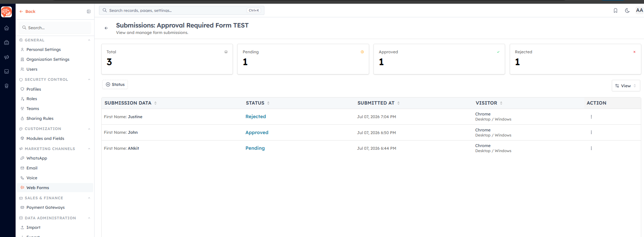Toggle dark mode moon icon

pos(627,11)
